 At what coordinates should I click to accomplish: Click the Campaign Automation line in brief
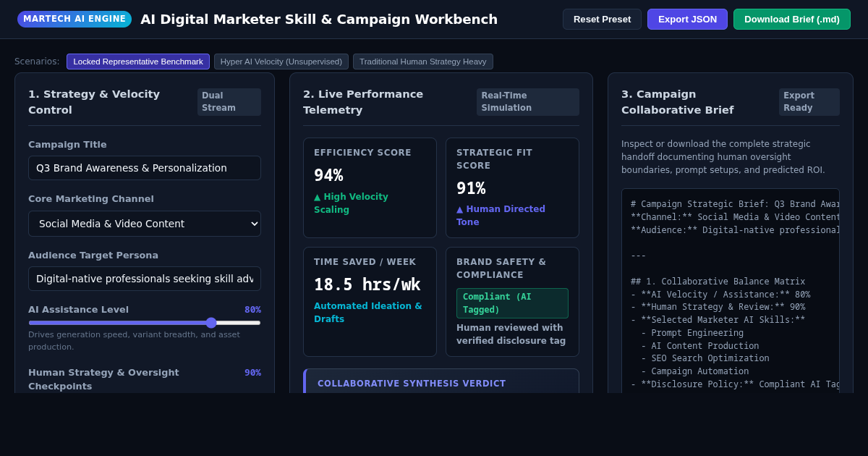point(695,371)
